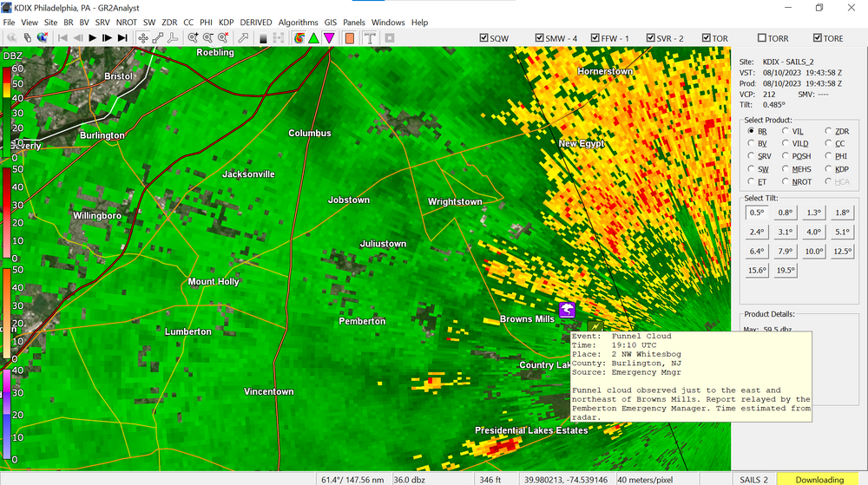Select the 19.5° tilt button
This screenshot has height=485, width=868.
[785, 270]
